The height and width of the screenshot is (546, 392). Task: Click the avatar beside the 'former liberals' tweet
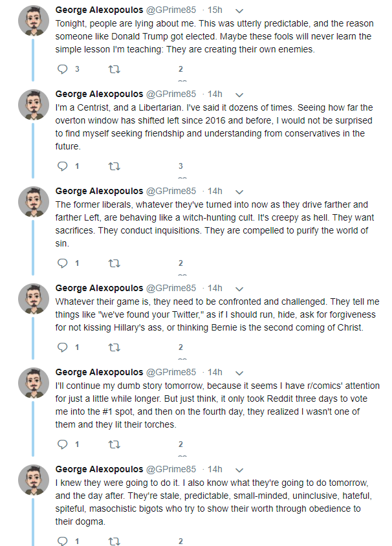tap(34, 202)
